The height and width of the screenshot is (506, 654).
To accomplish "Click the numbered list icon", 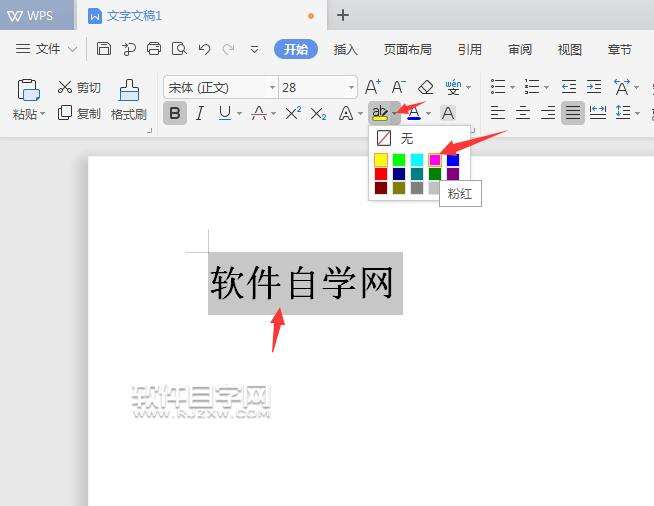I will pos(532,87).
